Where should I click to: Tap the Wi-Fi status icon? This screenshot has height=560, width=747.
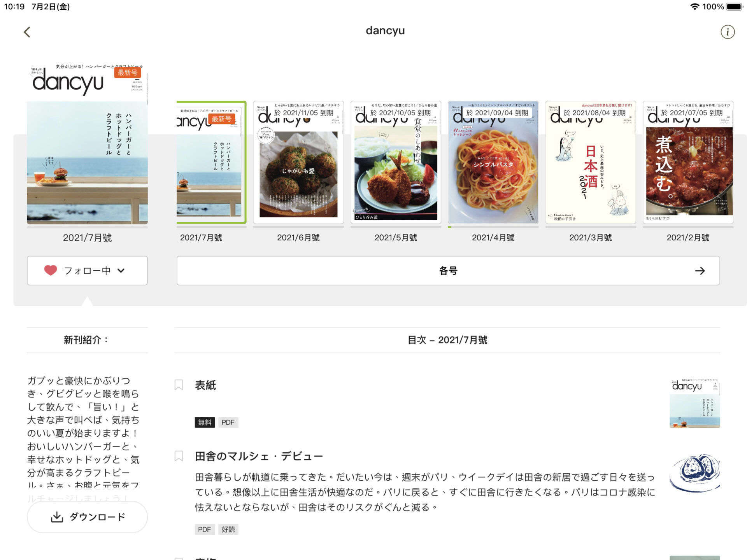click(x=694, y=7)
